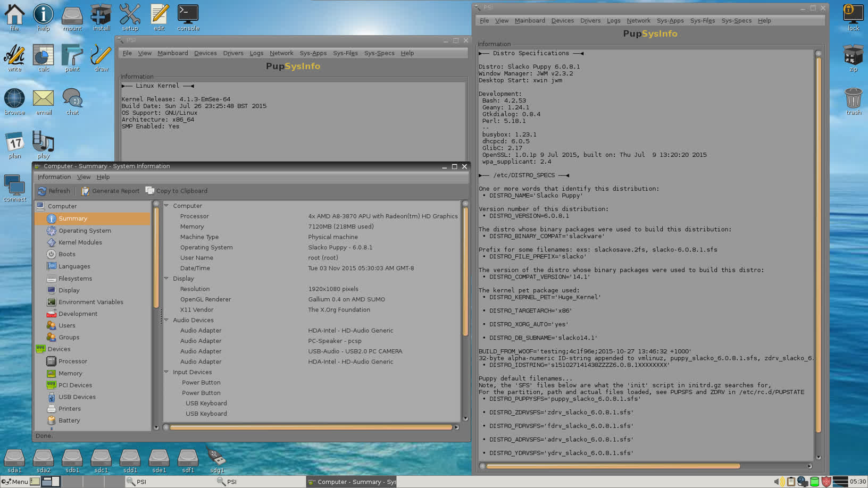
Task: Collapse the Computer section in summary
Action: pyautogui.click(x=166, y=206)
